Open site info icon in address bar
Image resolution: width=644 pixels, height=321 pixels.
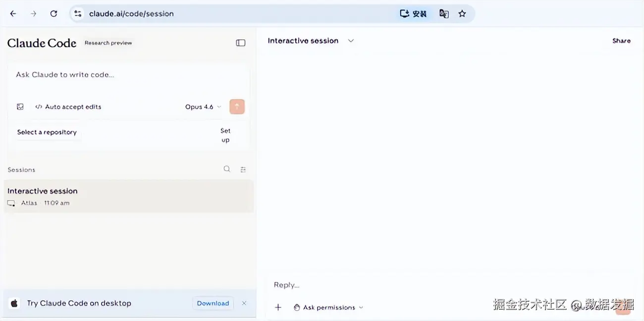[x=78, y=14]
